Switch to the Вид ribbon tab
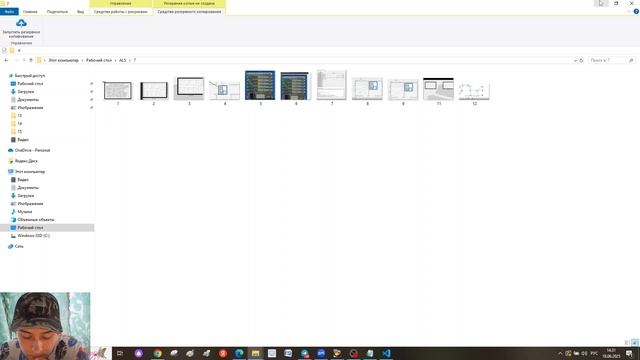640x360 pixels. [80, 12]
